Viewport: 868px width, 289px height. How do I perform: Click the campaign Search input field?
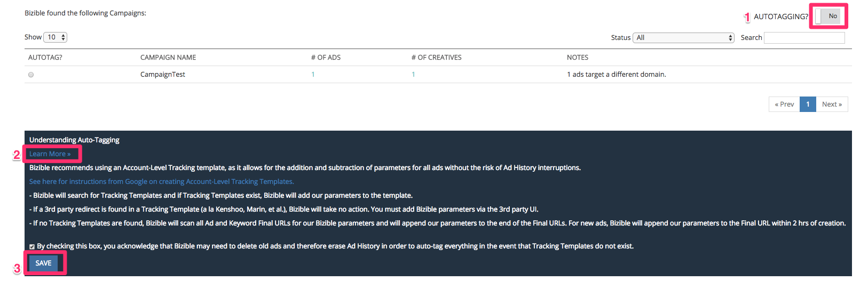(804, 38)
